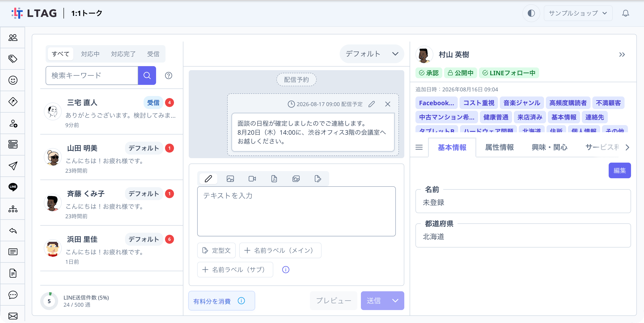Select the PDF file message type icon
The height and width of the screenshot is (323, 644).
[274, 179]
